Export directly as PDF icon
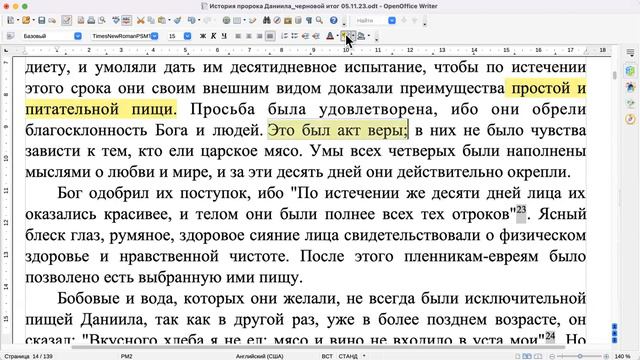The width and height of the screenshot is (640, 360). coord(81,20)
